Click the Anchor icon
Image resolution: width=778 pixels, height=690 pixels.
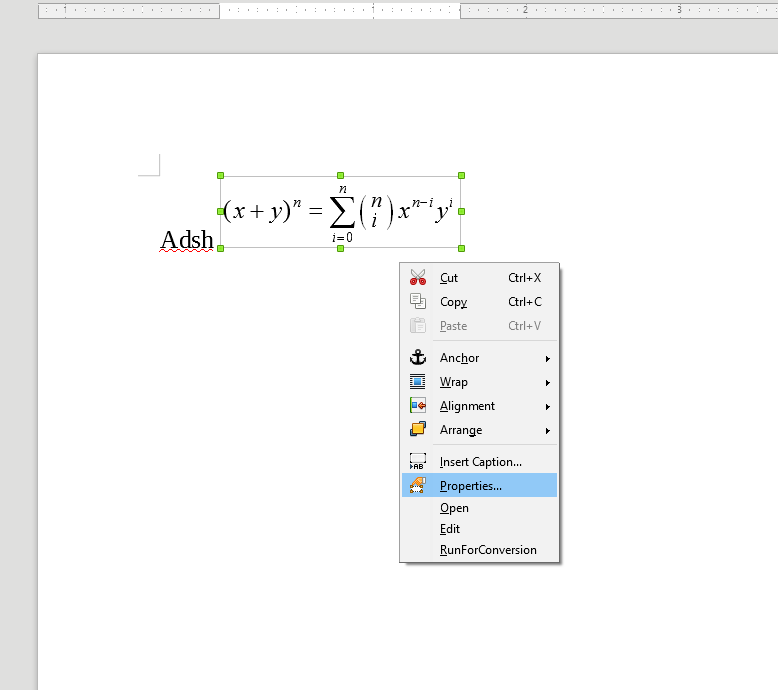(x=418, y=357)
